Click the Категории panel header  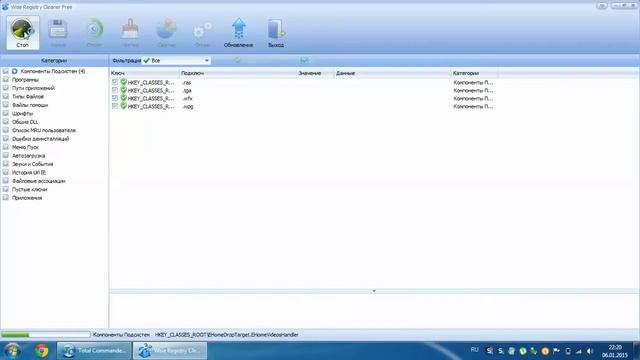point(54,60)
